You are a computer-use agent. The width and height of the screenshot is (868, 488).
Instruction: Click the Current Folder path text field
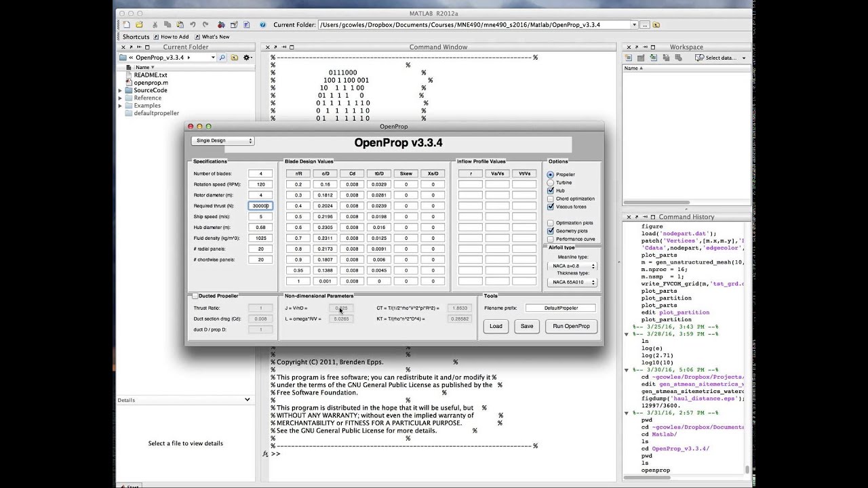pyautogui.click(x=473, y=24)
